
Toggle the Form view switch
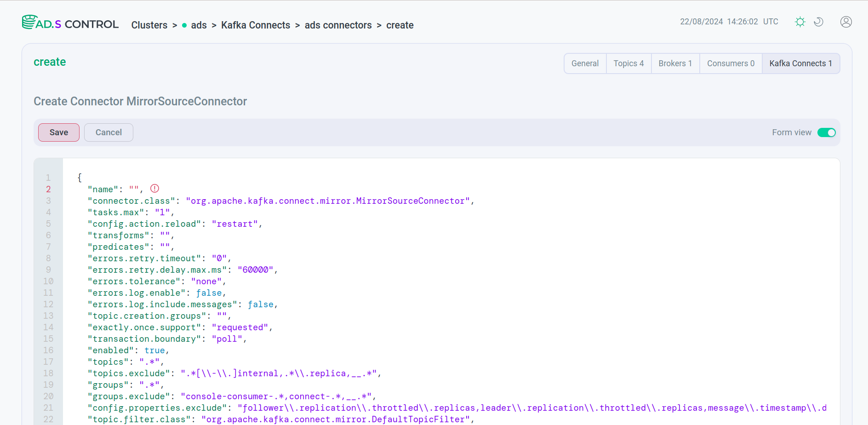click(x=826, y=132)
